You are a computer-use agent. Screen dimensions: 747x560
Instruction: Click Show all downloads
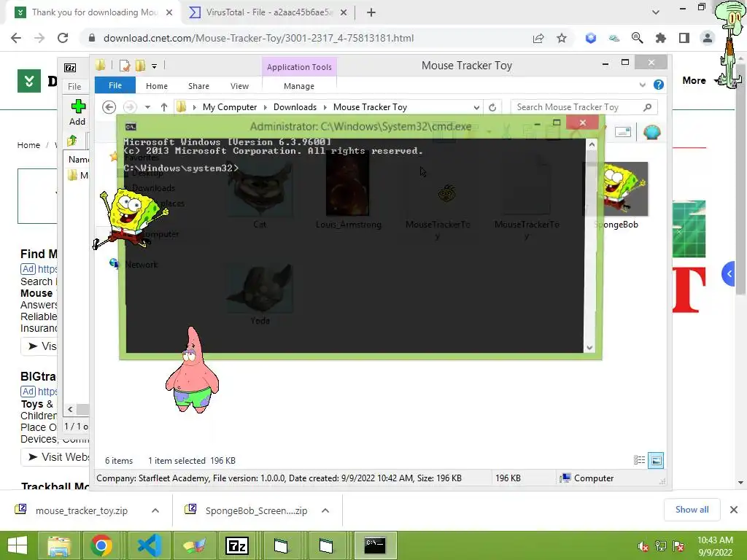click(x=692, y=510)
